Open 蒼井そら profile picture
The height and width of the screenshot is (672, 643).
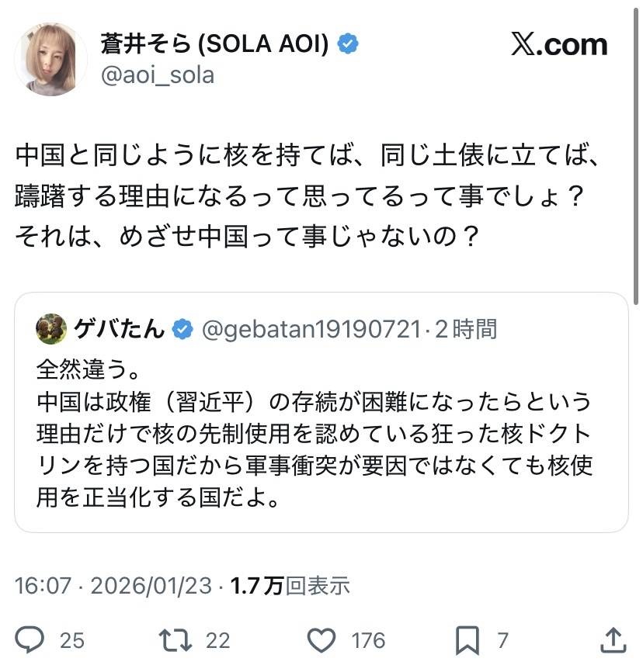[51, 59]
